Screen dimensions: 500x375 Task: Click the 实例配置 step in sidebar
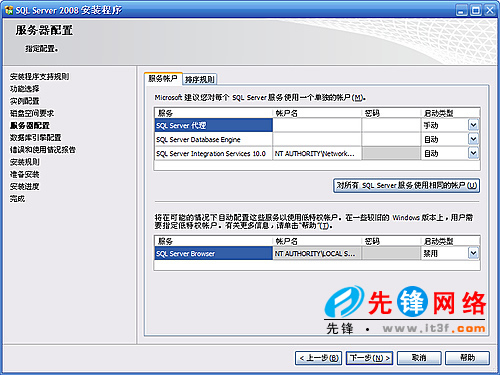coord(24,101)
